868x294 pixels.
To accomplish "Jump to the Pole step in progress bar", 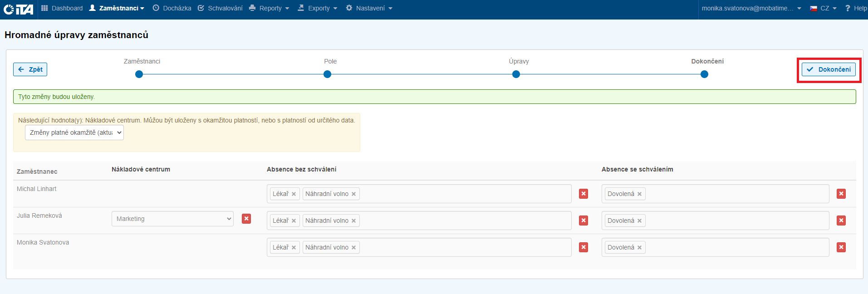I will (327, 74).
